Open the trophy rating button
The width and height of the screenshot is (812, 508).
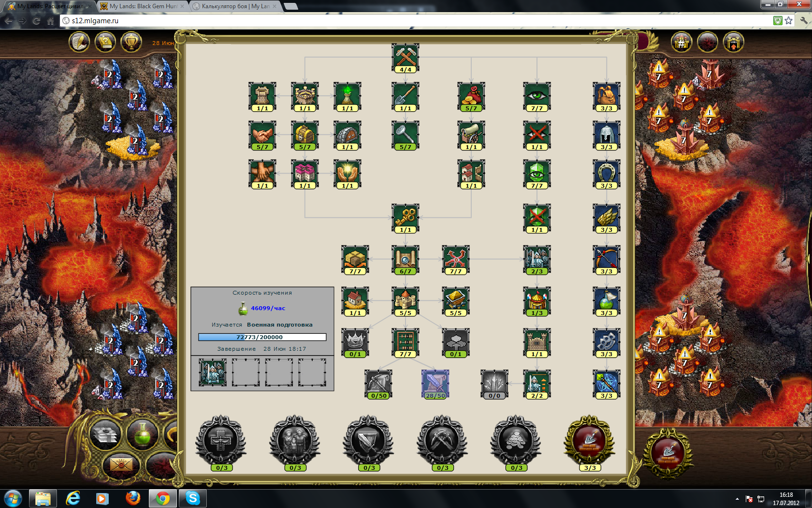[x=131, y=42]
